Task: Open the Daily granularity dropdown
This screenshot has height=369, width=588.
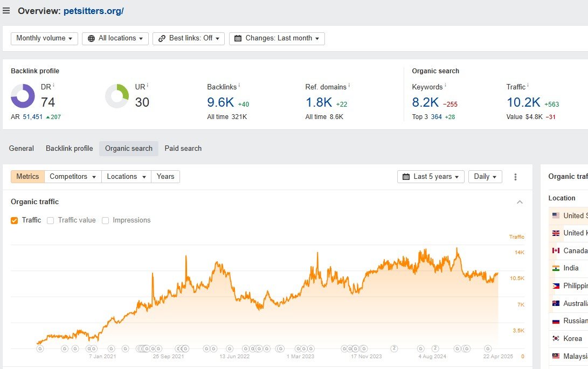Action: [x=485, y=177]
